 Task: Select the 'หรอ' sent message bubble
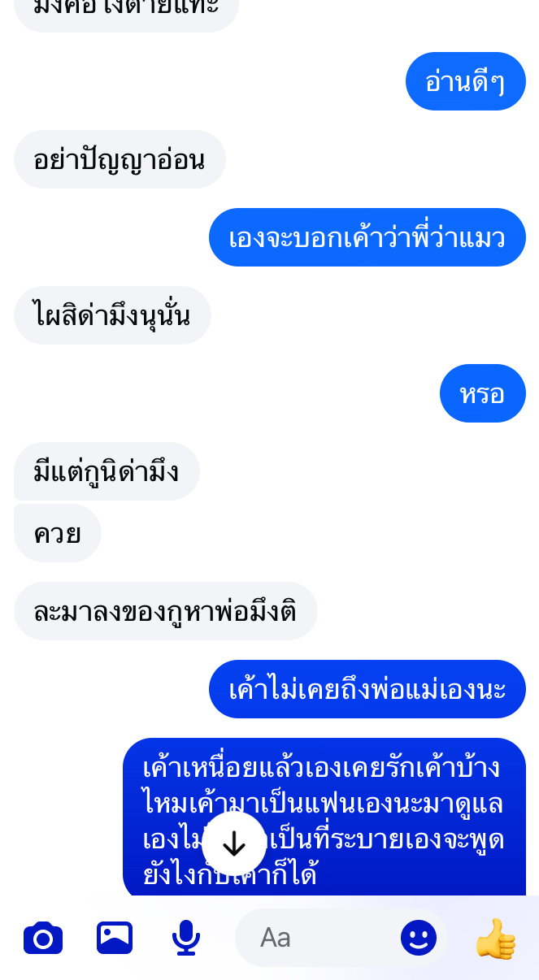(483, 393)
